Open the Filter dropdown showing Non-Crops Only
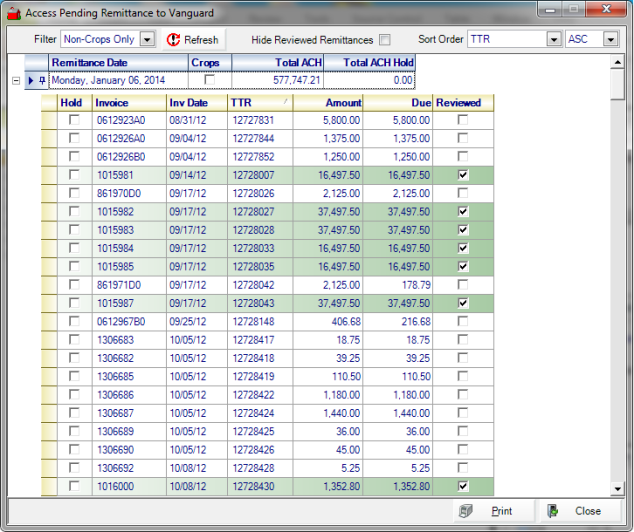This screenshot has width=634, height=532. click(x=147, y=40)
